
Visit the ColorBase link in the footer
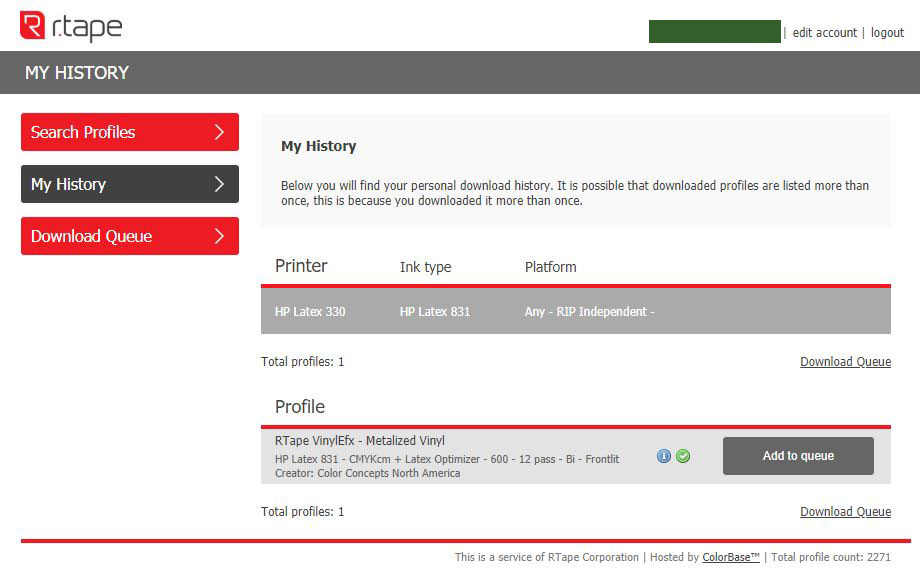(730, 557)
